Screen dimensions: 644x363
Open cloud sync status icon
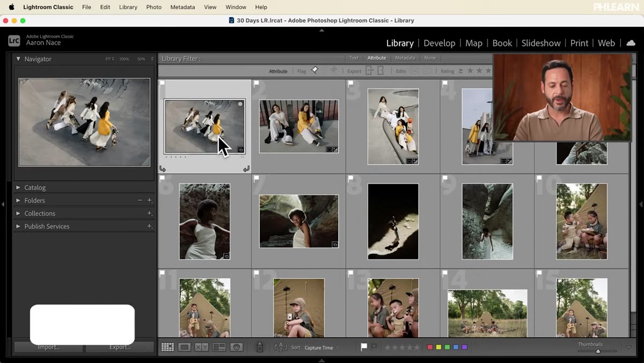[x=631, y=43]
